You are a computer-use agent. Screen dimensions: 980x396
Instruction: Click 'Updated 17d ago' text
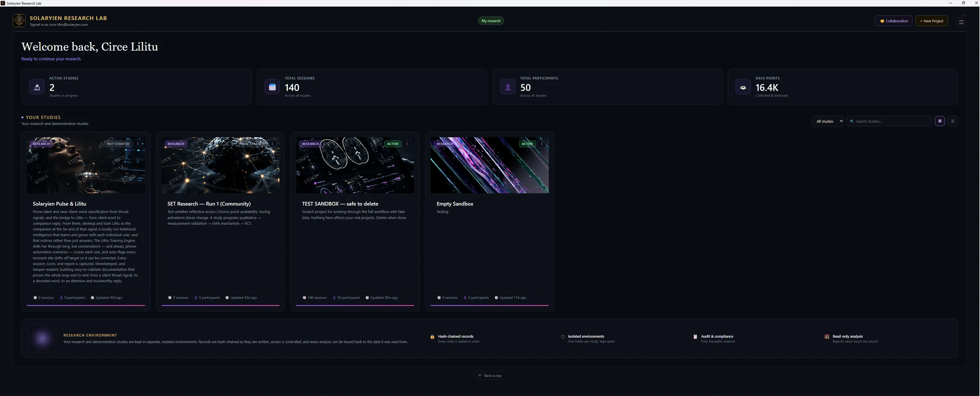513,298
